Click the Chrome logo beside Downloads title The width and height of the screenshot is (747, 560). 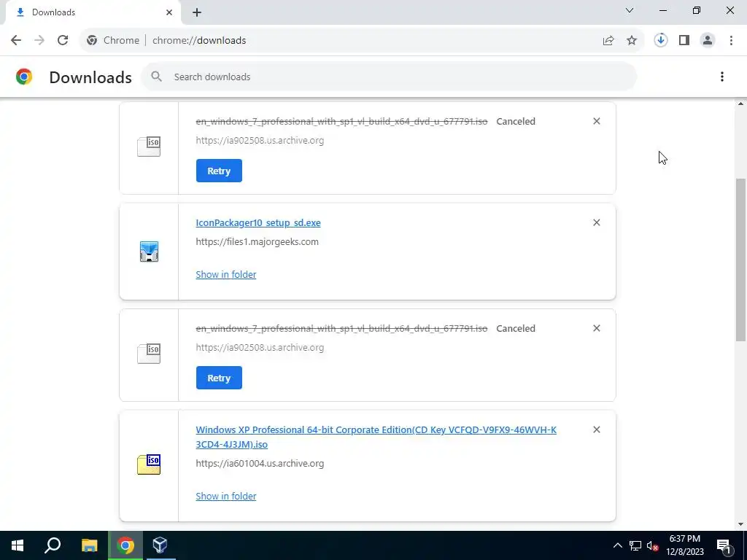(24, 77)
